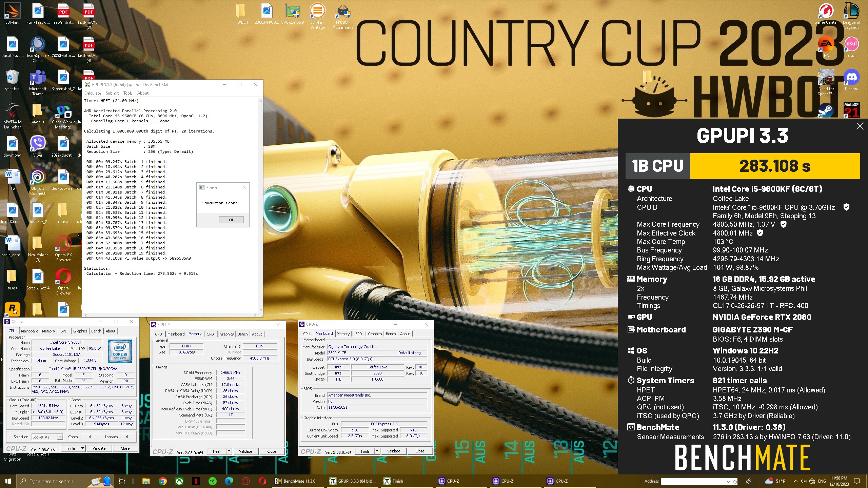Expand Tools dropdown arrow in right CPU-Z
Viewport: 868px width, 488px height.
point(377,451)
